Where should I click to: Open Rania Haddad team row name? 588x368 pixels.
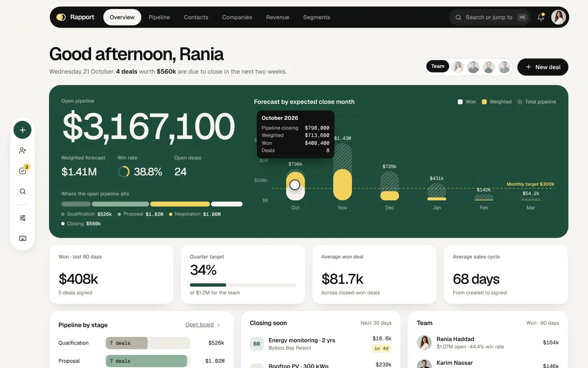click(455, 339)
